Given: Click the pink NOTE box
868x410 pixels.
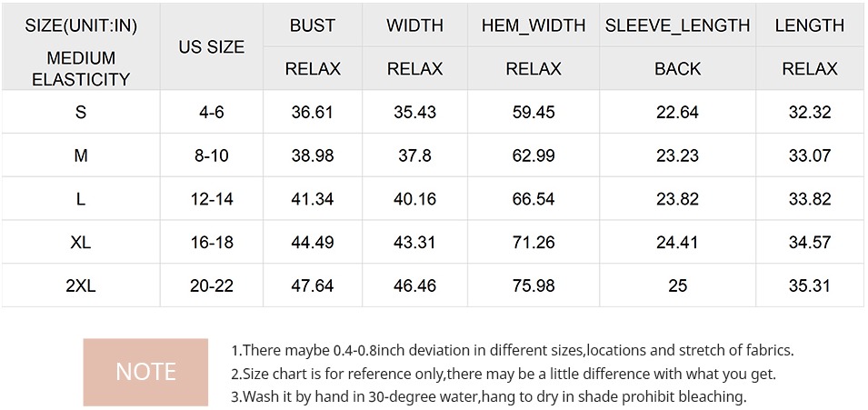Looking at the screenshot, I should tap(145, 372).
